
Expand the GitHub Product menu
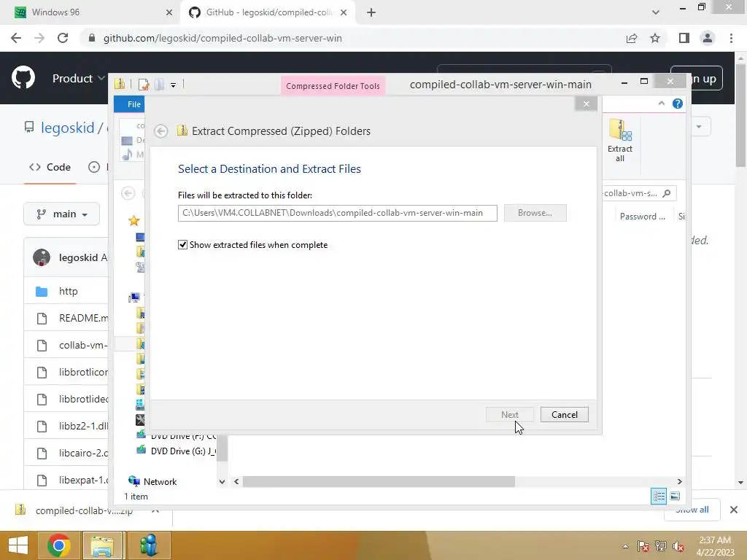pos(78,78)
